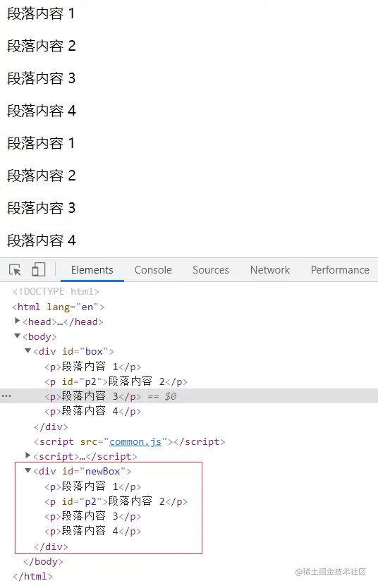This screenshot has height=588, width=378.
Task: Select first p 段落内容 1 in box div
Action: click(92, 367)
